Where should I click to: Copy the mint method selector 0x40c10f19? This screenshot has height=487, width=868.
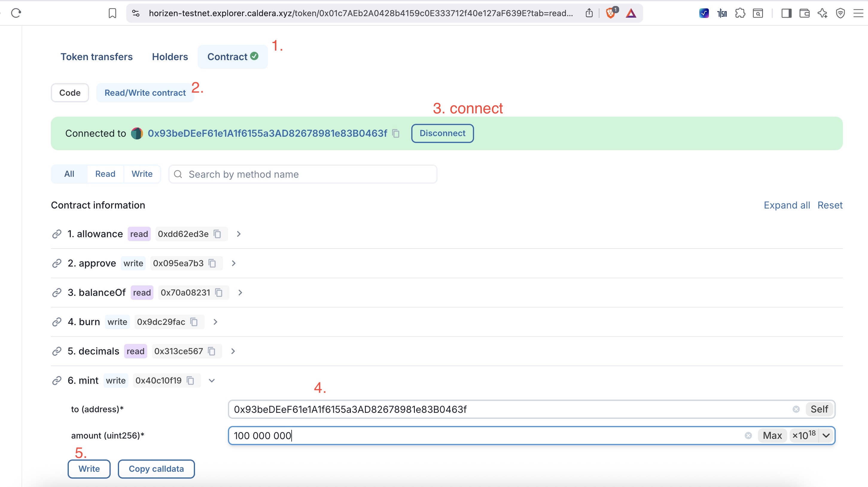tap(191, 381)
